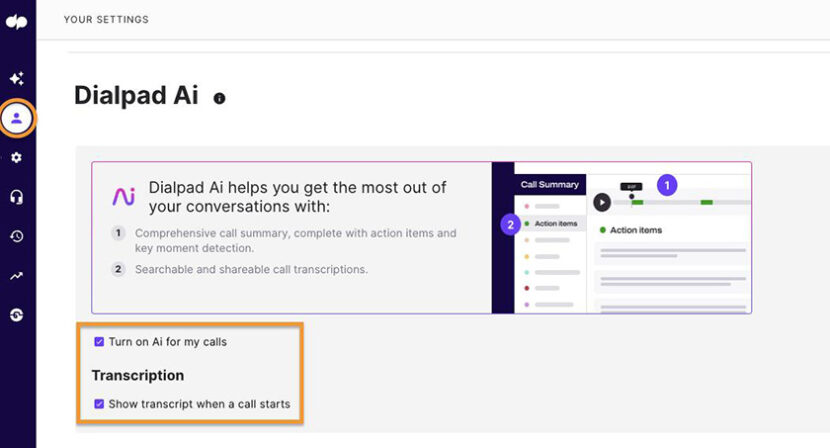Viewport: 830px width, 448px height.
Task: Open call history clock icon in the sidebar
Action: (x=17, y=236)
